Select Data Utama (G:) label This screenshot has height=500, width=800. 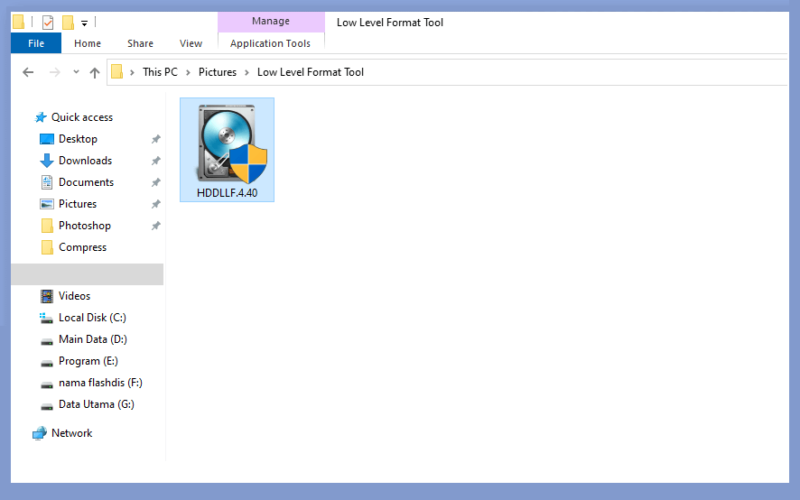96,405
